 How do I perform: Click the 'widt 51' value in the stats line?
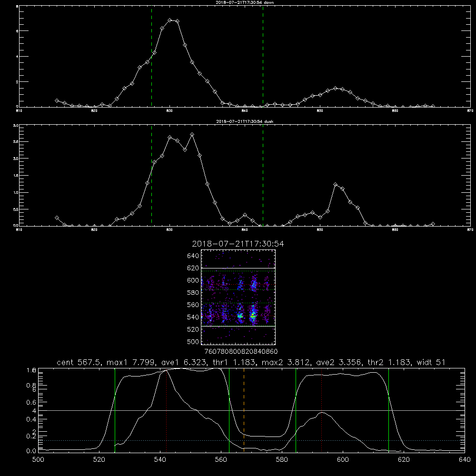pos(430,362)
